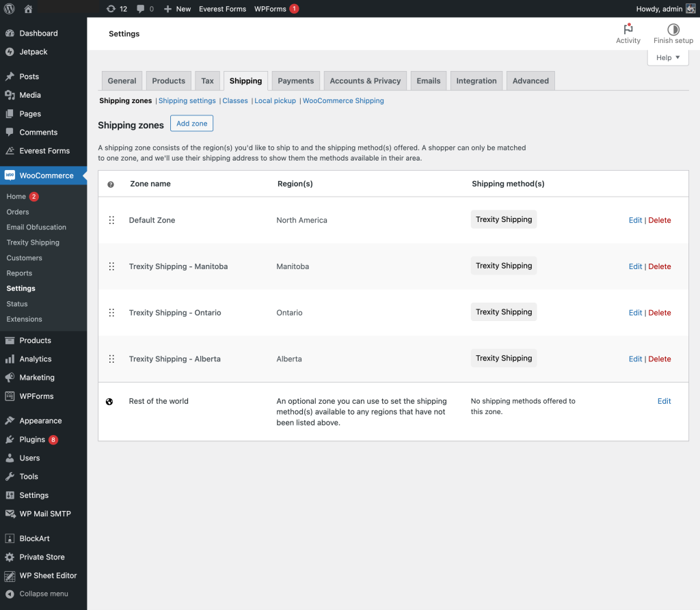The height and width of the screenshot is (610, 700).
Task: Click the Media icon in the sidebar
Action: pos(10,95)
